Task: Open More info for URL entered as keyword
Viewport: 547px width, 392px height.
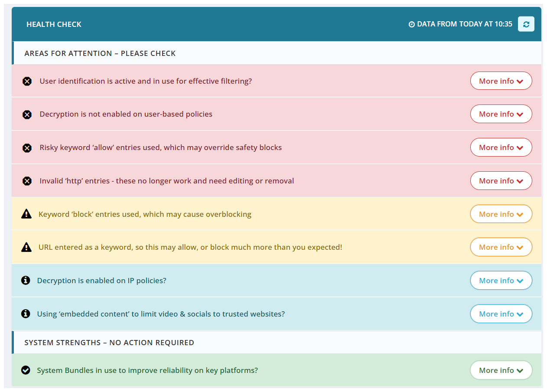Action: [x=501, y=247]
